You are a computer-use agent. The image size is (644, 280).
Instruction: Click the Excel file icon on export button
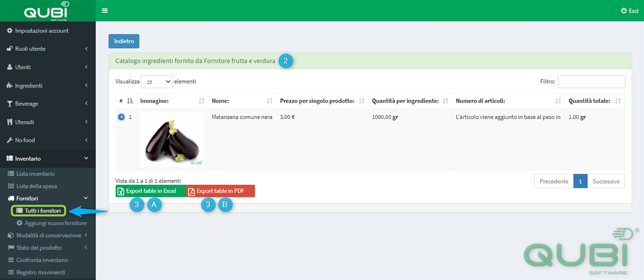[x=121, y=191]
